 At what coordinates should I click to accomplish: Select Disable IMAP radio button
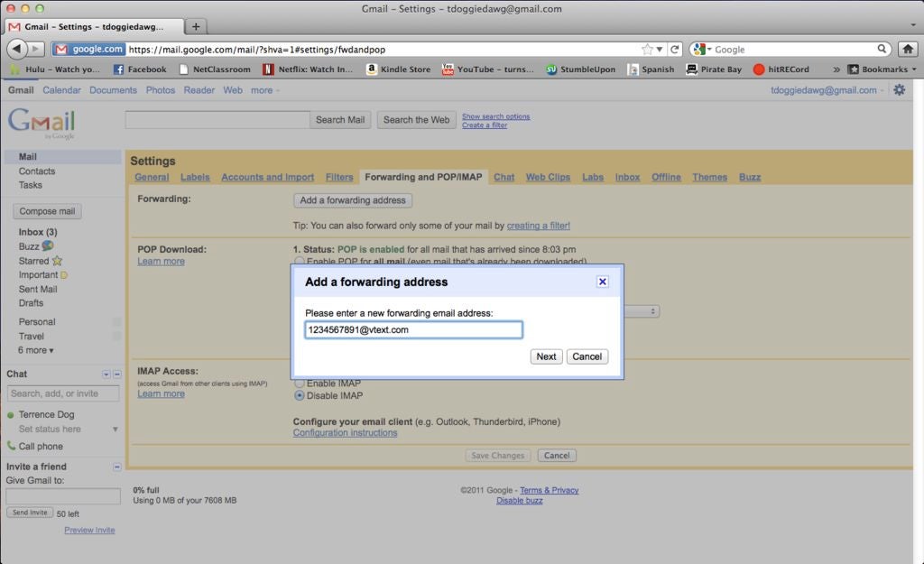click(300, 395)
